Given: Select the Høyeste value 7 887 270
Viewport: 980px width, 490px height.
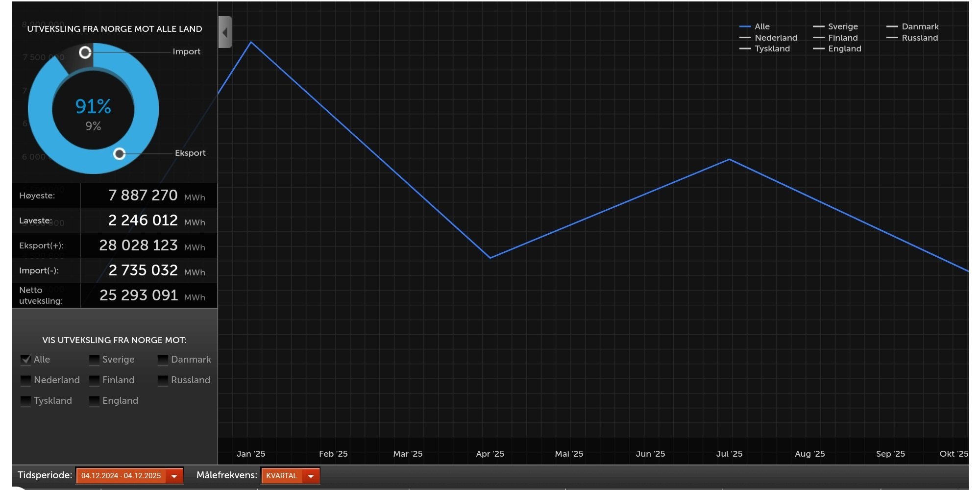Looking at the screenshot, I should point(143,196).
